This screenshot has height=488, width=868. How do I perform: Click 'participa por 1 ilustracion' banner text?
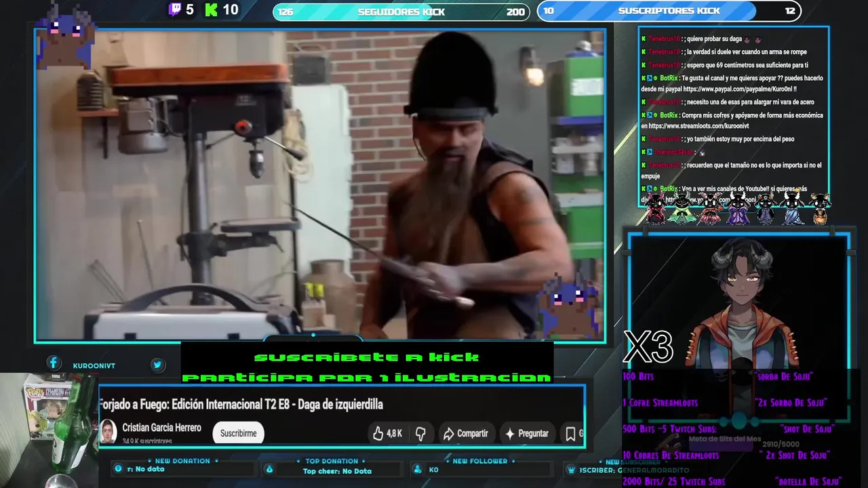367,378
